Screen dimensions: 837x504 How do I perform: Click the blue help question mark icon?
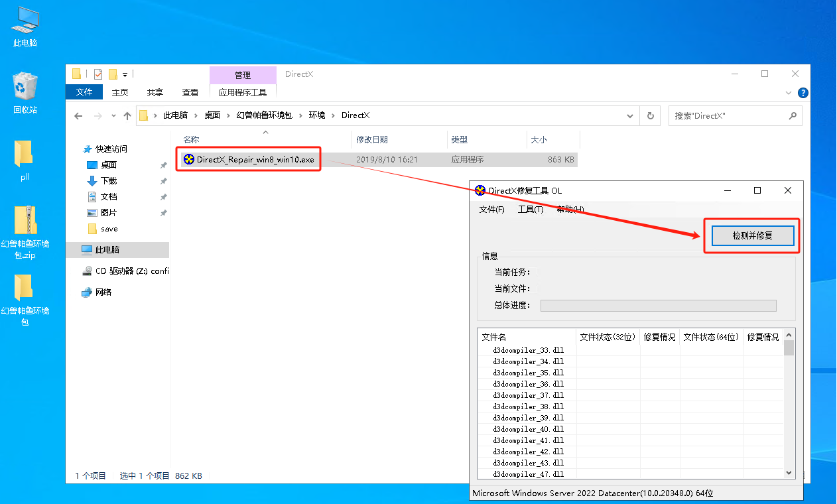803,93
